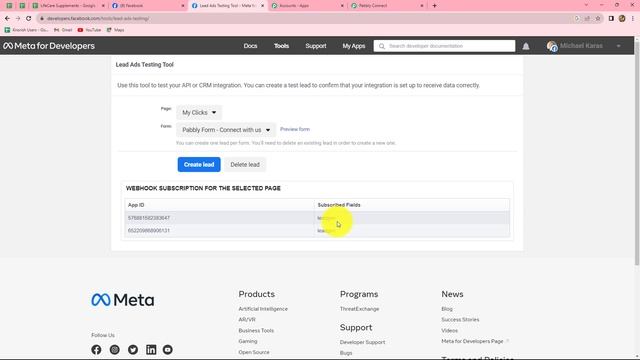Viewport: 640px width, 360px height.
Task: Click the Delete lead button
Action: pos(245,164)
